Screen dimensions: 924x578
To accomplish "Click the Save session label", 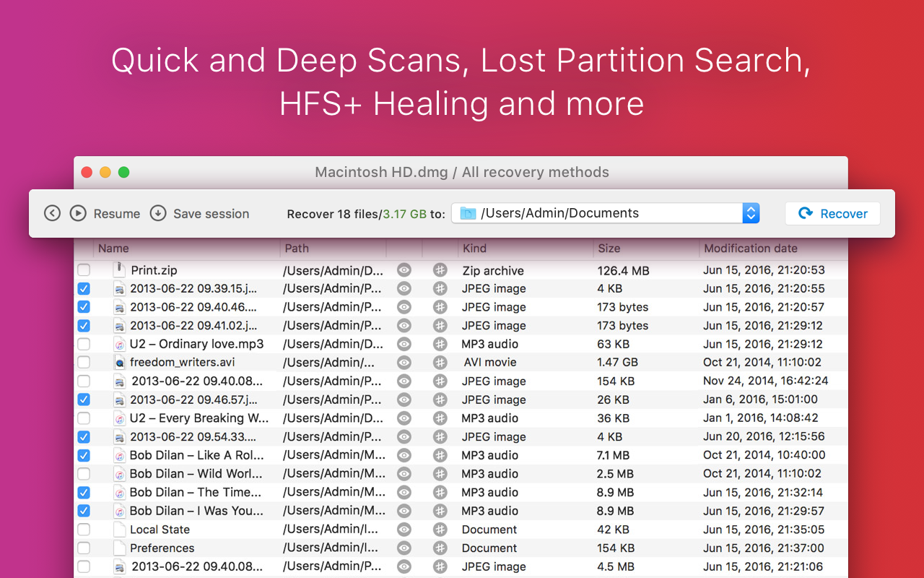I will pyautogui.click(x=211, y=214).
